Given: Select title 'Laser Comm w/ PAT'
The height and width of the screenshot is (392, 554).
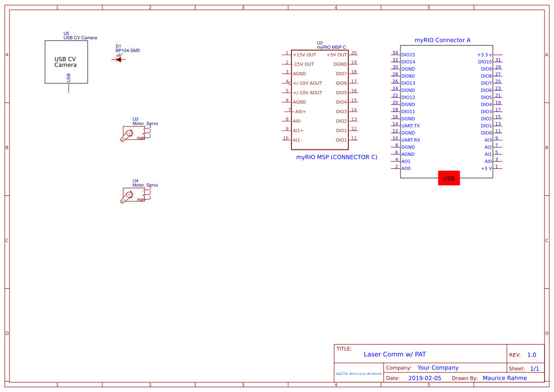Looking at the screenshot, I should tap(395, 354).
